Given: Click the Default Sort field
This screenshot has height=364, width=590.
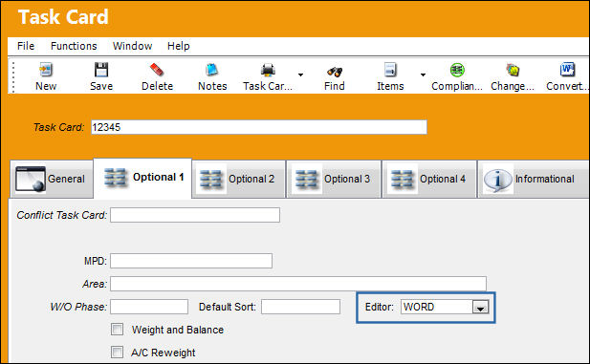Looking at the screenshot, I should click(x=300, y=307).
